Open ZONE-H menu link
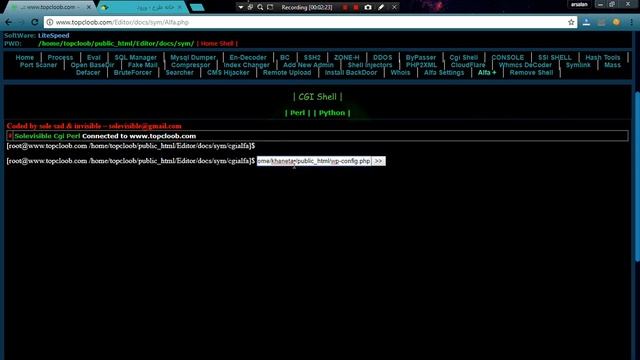 [x=347, y=58]
